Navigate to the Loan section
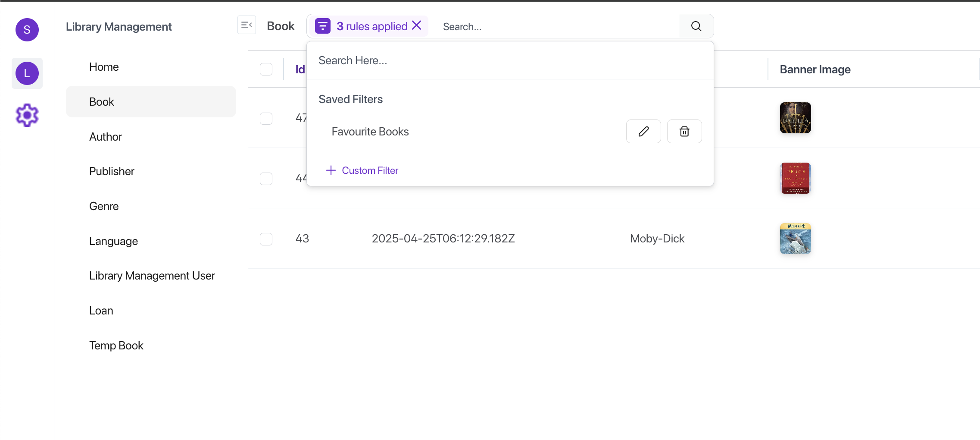Screen dimensions: 980x440 coord(101,311)
